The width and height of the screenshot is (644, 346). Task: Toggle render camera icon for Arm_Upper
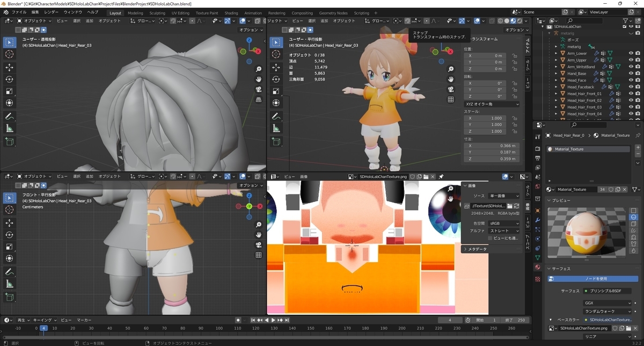pyautogui.click(x=637, y=60)
